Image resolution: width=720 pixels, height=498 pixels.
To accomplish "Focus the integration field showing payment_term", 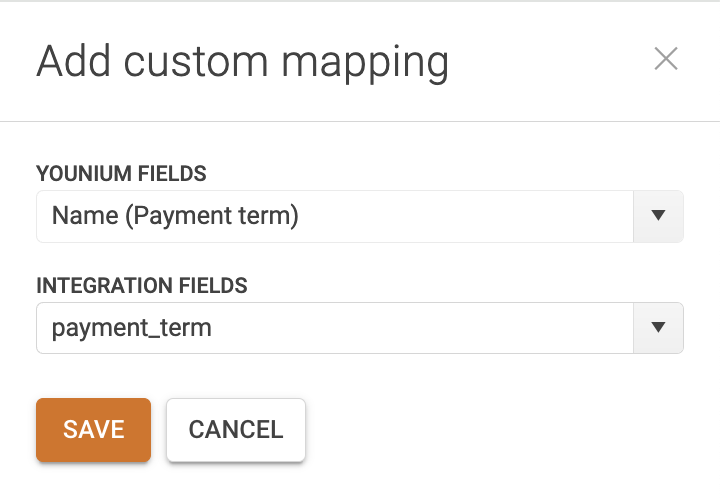I will point(335,328).
